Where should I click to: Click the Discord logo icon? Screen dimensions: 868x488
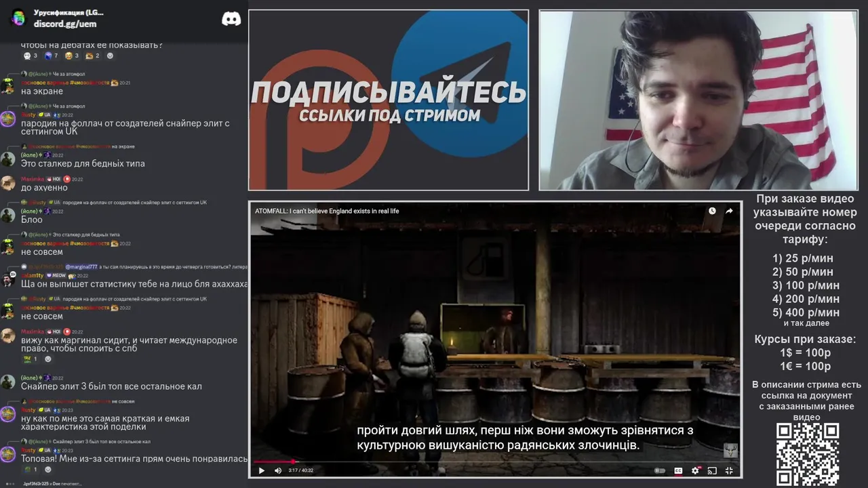click(231, 19)
